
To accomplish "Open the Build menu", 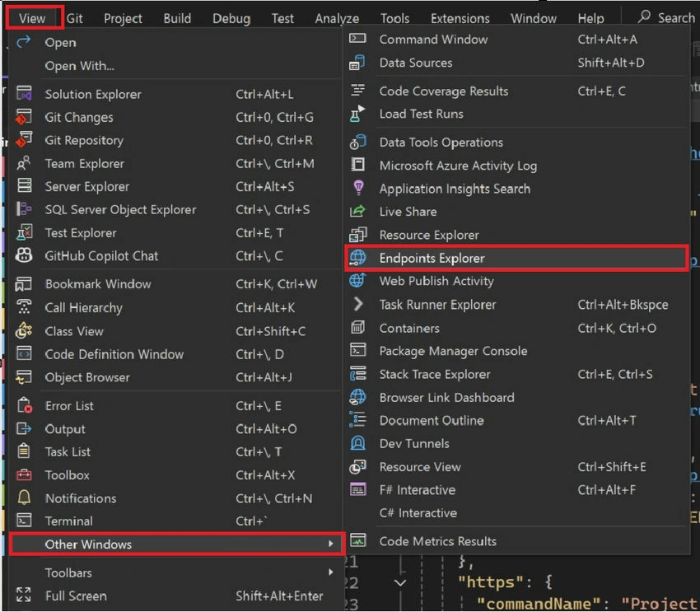I will click(177, 18).
